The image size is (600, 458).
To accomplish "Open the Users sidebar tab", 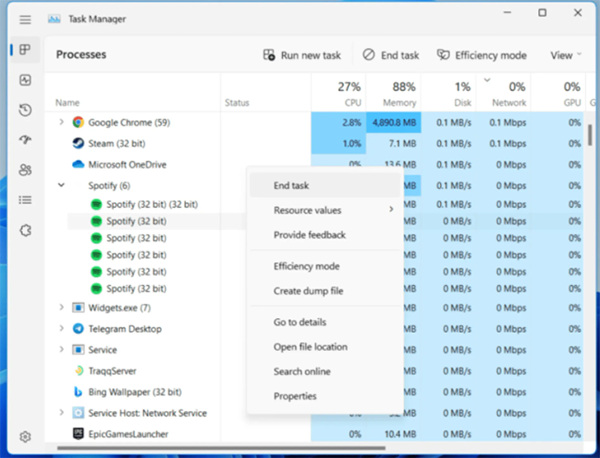I will point(25,170).
